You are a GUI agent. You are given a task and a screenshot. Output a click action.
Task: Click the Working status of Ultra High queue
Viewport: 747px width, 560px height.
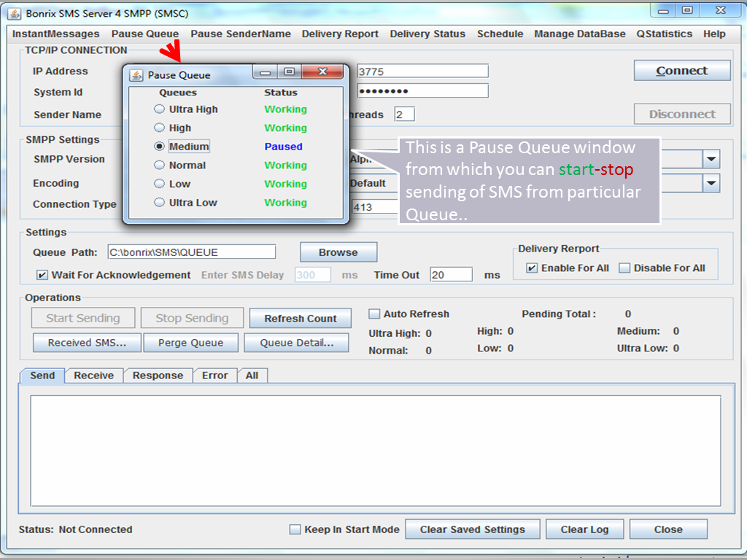(286, 109)
